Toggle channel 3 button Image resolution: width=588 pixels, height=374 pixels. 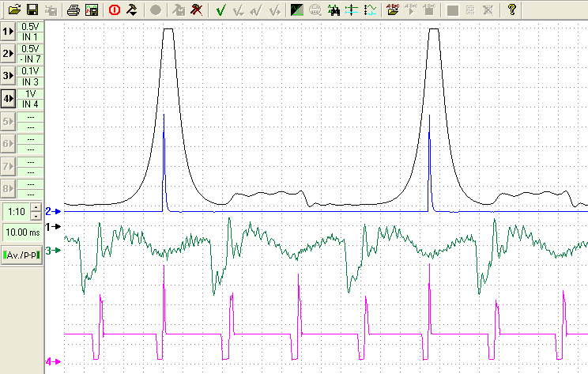point(8,76)
